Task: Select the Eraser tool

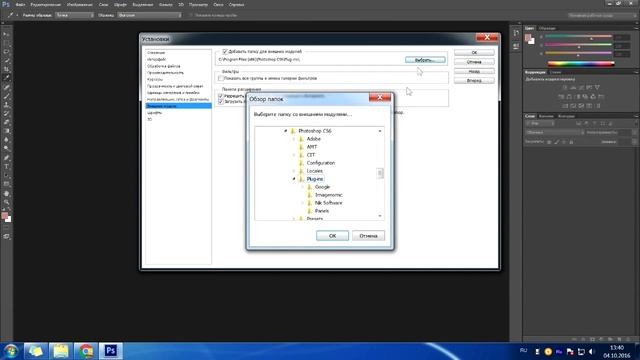Action: tap(6, 122)
